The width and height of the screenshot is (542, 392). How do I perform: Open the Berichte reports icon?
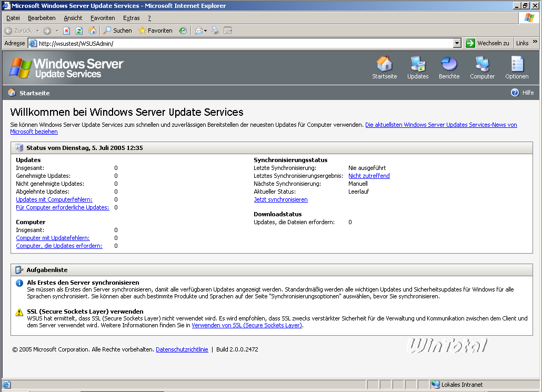[449, 64]
